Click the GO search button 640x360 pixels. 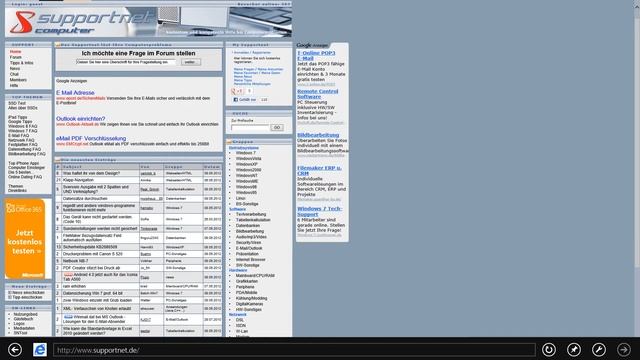(x=277, y=128)
